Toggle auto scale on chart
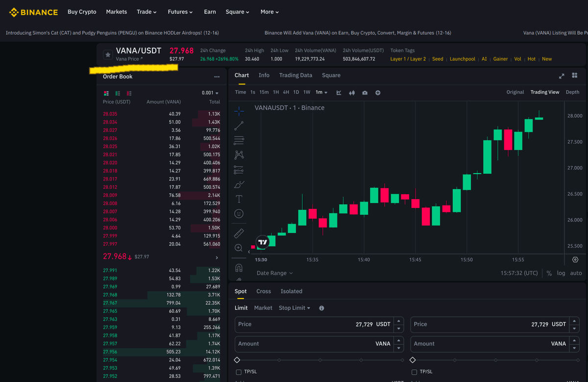Screen dimensions: 588x382 click(x=576, y=273)
